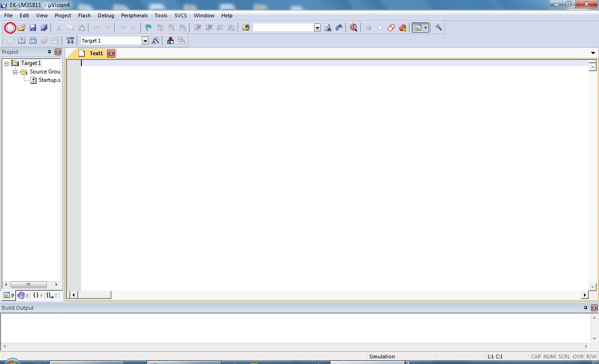Click the Simulation status bar entry

pyautogui.click(x=382, y=357)
